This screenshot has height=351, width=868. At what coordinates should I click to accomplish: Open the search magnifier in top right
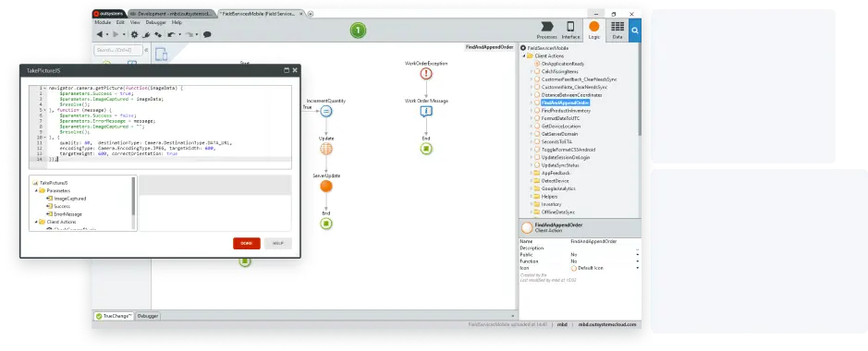coord(635,30)
